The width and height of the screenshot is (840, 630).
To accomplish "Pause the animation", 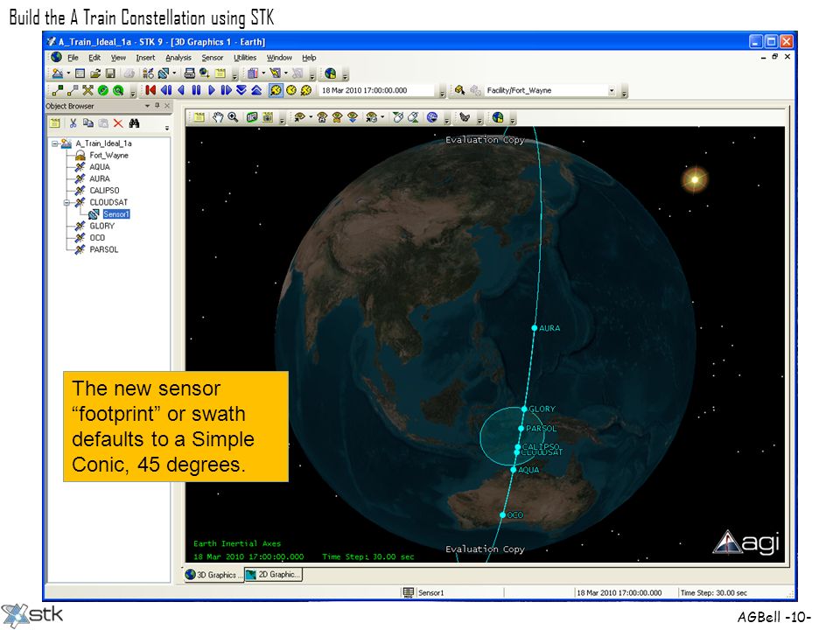I will (196, 90).
